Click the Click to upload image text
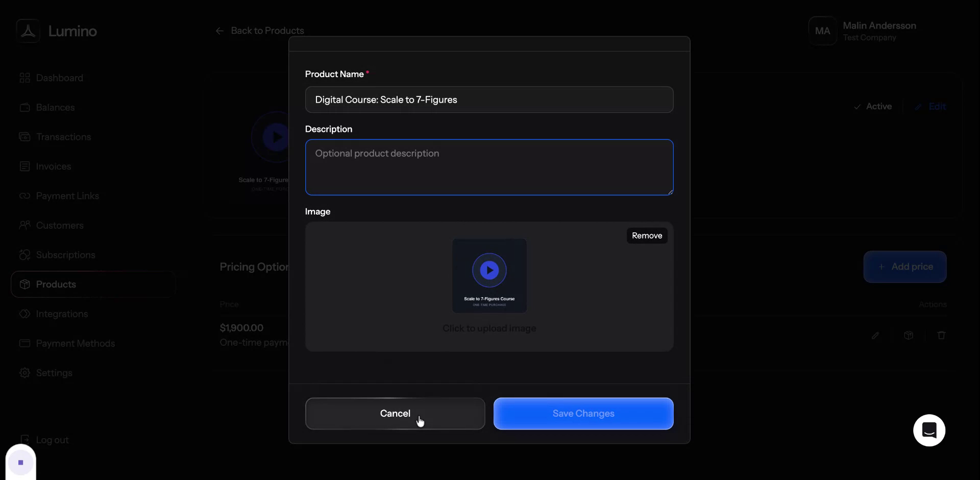Screen dimensions: 980x480 tap(489, 328)
